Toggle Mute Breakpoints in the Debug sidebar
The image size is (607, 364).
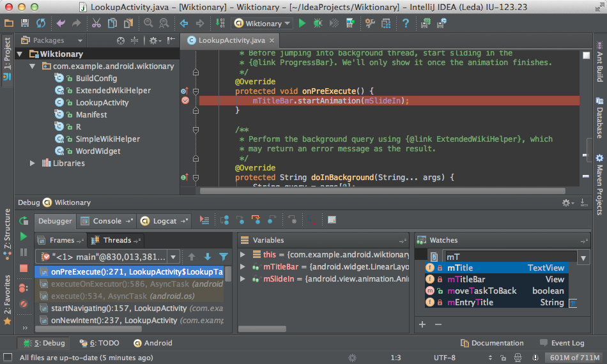24,304
